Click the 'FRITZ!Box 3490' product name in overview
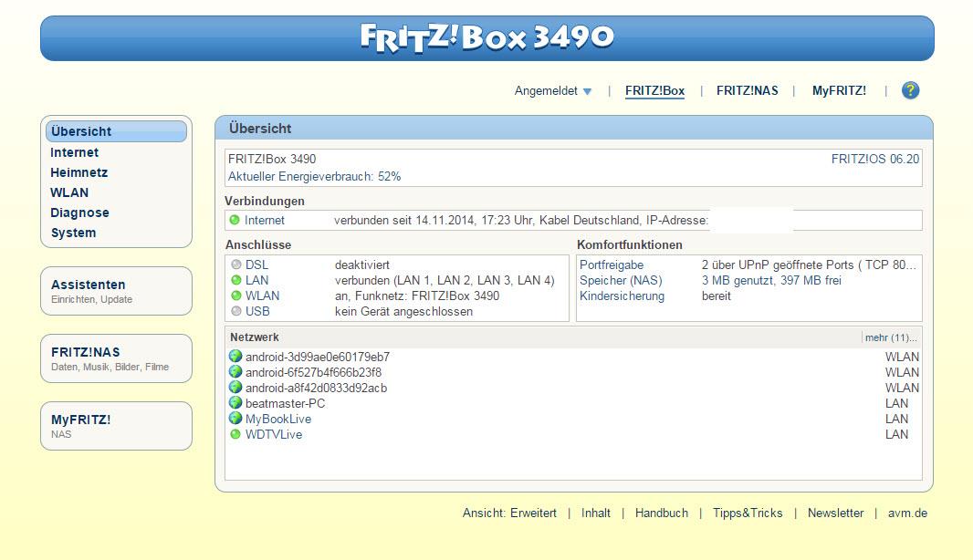 click(272, 160)
